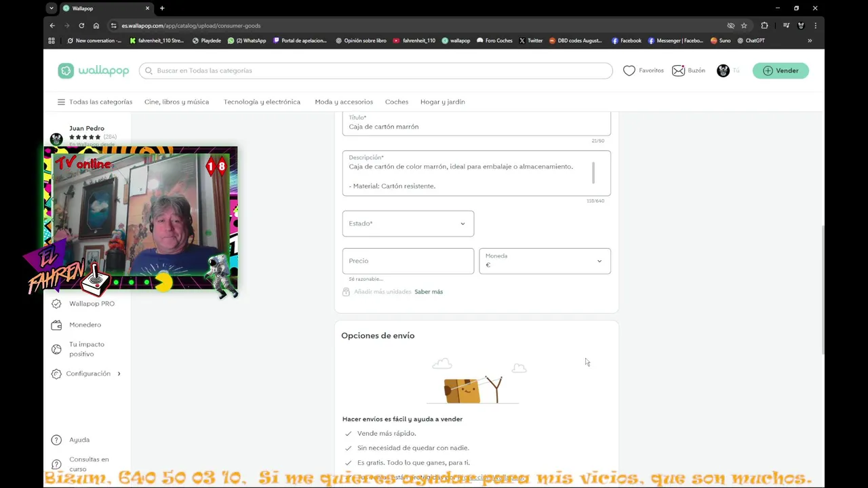Screen dimensions: 868x488
Task: Click the Título input field
Action: coord(476,123)
